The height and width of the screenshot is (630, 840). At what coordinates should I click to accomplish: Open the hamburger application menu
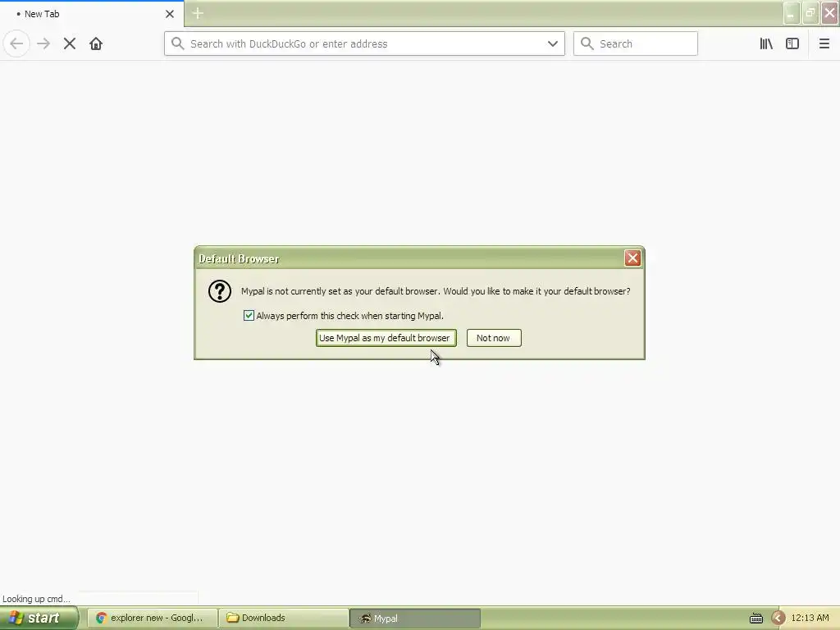click(x=824, y=44)
